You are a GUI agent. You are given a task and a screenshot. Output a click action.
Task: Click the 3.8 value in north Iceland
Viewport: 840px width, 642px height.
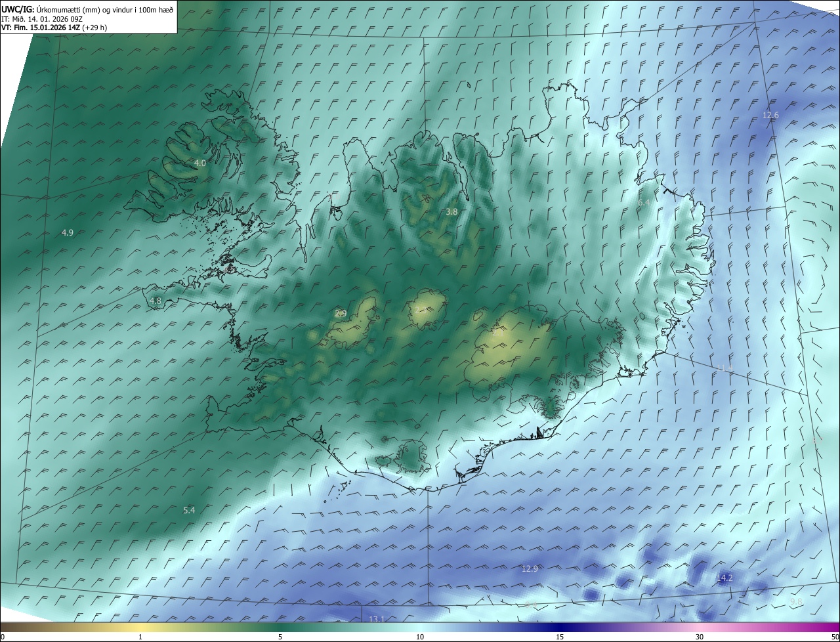pos(451,211)
